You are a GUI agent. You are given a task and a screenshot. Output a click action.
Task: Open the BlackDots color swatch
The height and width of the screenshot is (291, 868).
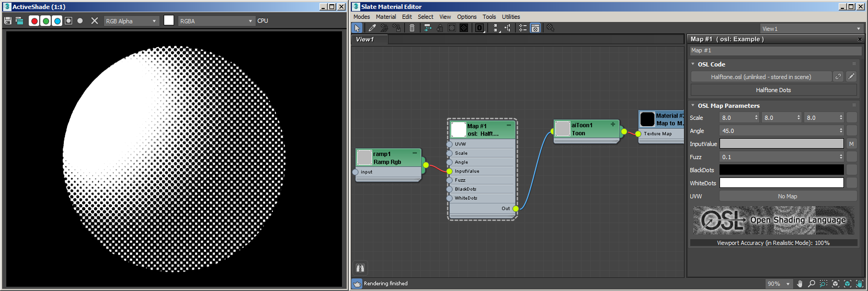pos(781,170)
